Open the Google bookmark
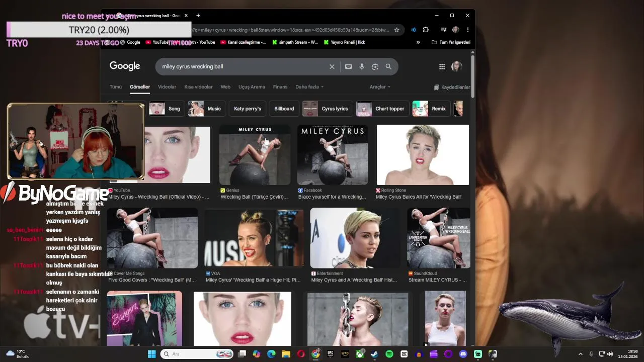The width and height of the screenshot is (644, 362). [x=130, y=42]
